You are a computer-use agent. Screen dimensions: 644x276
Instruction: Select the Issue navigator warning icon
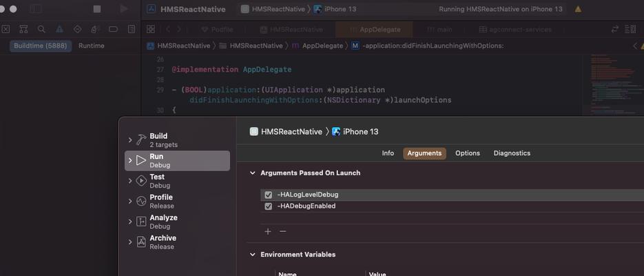(x=59, y=29)
